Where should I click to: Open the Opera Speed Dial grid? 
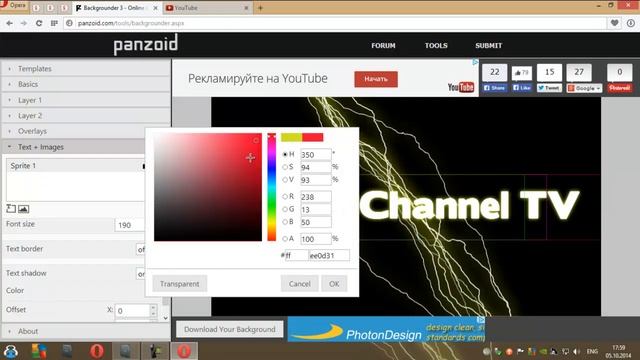tap(54, 23)
